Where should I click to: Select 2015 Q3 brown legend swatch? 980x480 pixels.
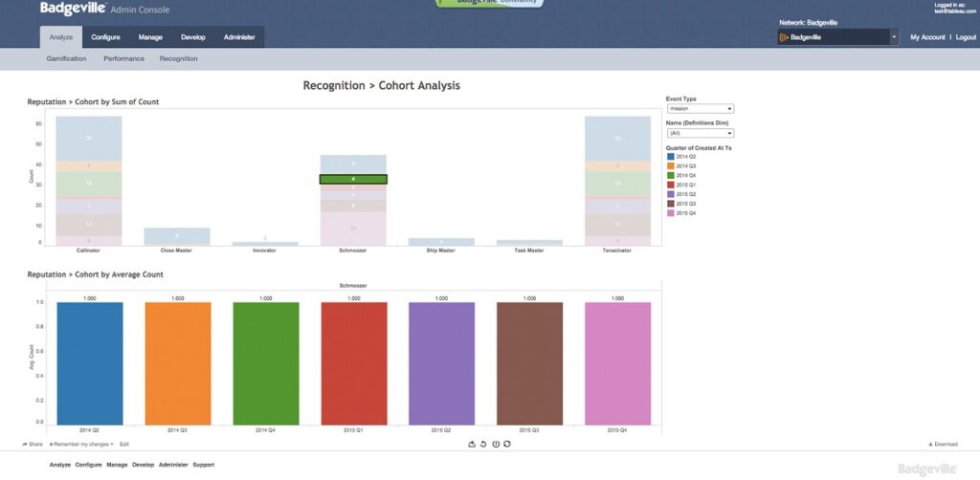671,204
